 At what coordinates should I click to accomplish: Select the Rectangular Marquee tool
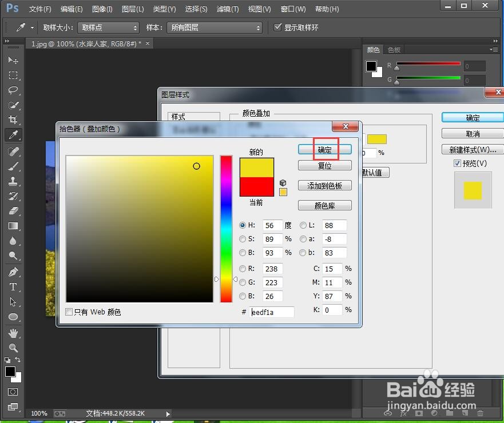tap(13, 75)
